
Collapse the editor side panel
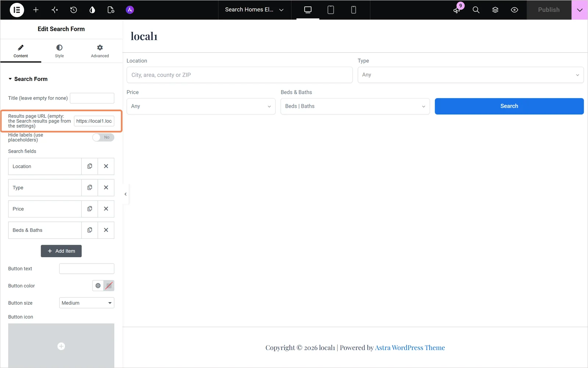coord(126,194)
